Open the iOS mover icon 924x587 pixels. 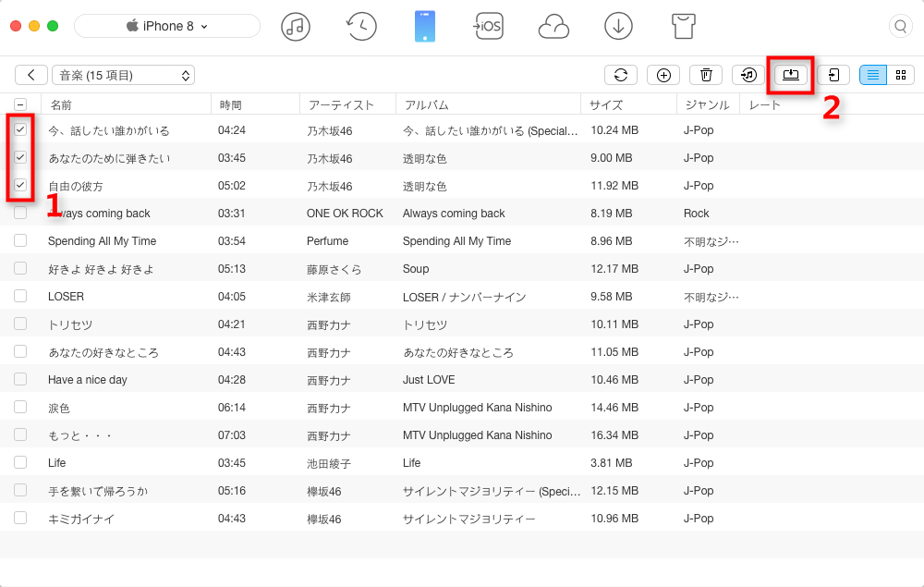pyautogui.click(x=489, y=27)
